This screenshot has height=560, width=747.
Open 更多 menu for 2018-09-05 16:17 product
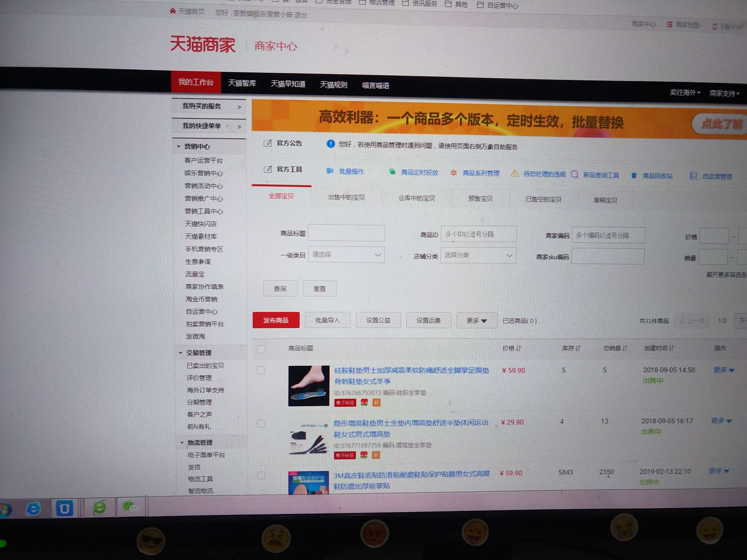coord(721,421)
